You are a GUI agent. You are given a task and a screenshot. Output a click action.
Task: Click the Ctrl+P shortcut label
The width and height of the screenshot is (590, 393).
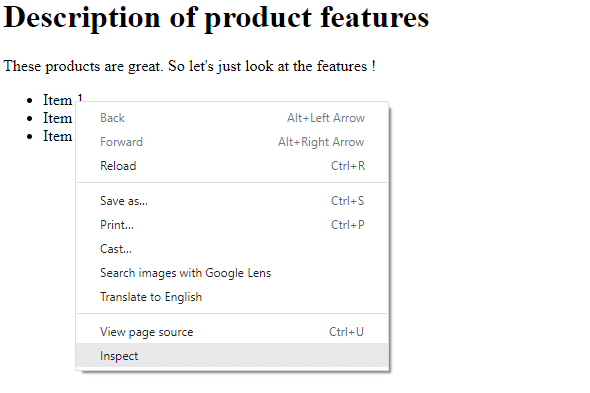(x=347, y=225)
